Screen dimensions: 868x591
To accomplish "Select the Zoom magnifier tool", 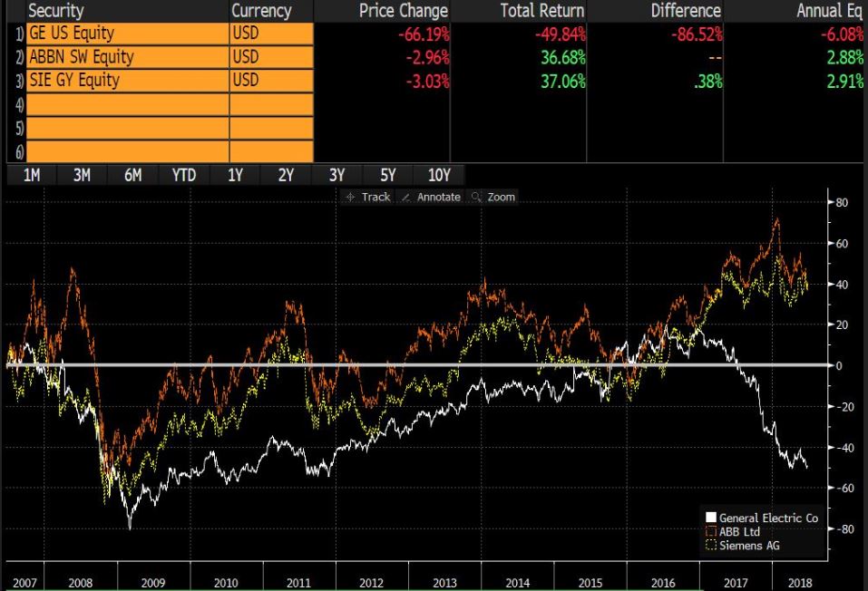I will [x=493, y=197].
